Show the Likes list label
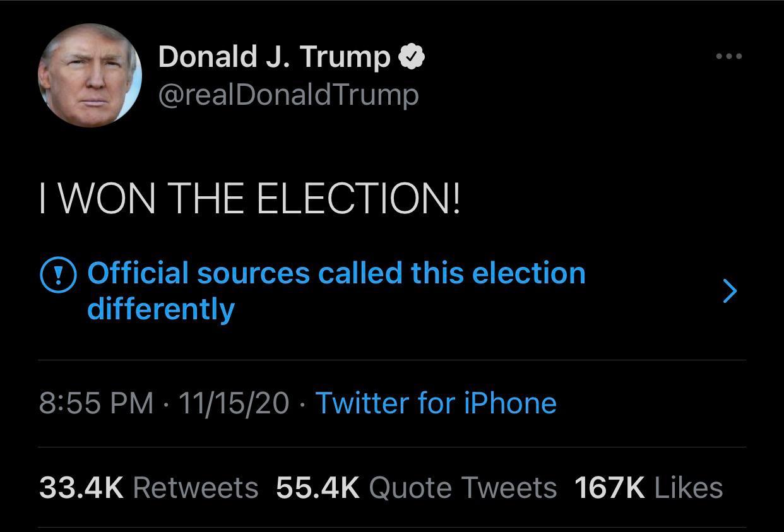The width and height of the screenshot is (784, 532). [689, 488]
